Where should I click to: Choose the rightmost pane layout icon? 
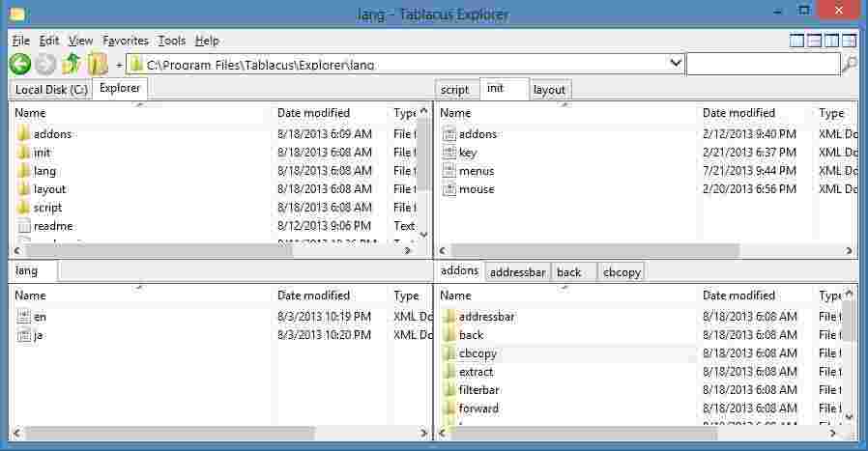coord(850,41)
